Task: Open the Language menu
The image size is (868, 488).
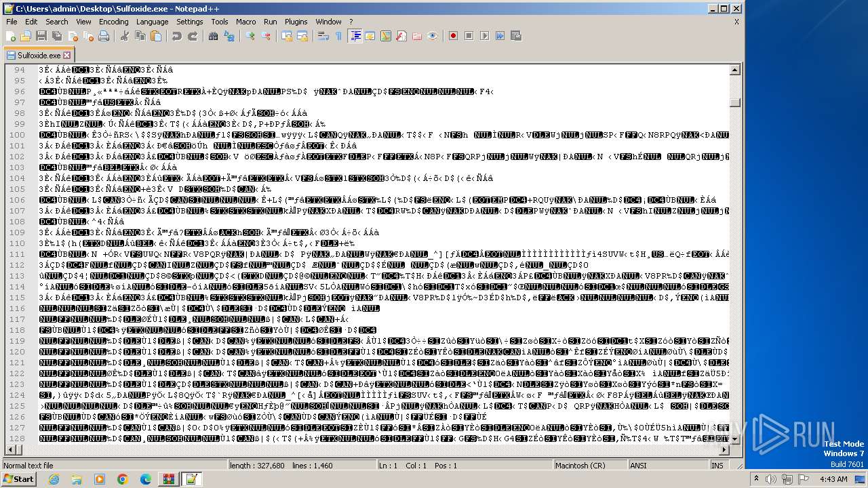Action: [152, 22]
